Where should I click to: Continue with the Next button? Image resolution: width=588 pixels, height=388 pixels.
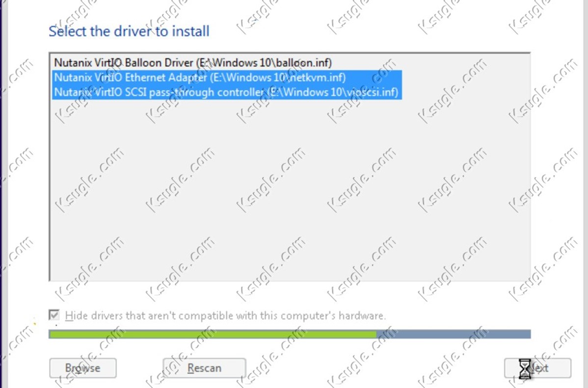tap(537, 368)
